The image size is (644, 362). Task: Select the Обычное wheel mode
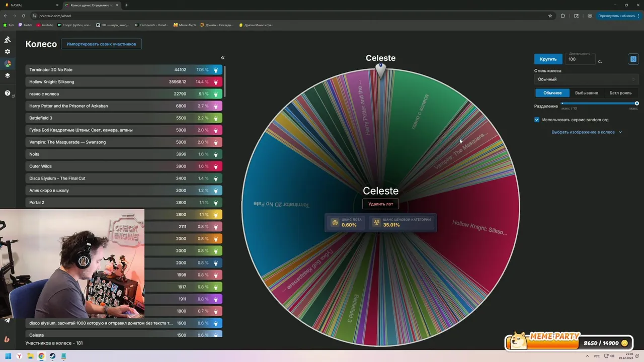tap(552, 93)
